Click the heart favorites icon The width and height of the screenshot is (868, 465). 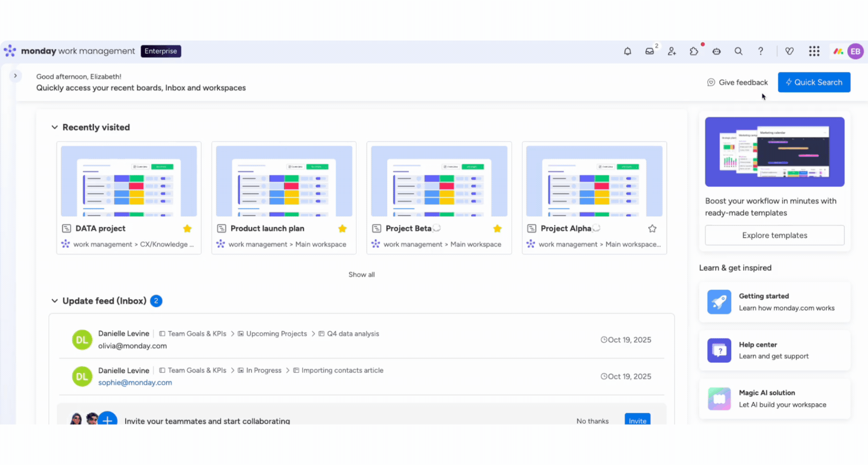click(x=789, y=51)
